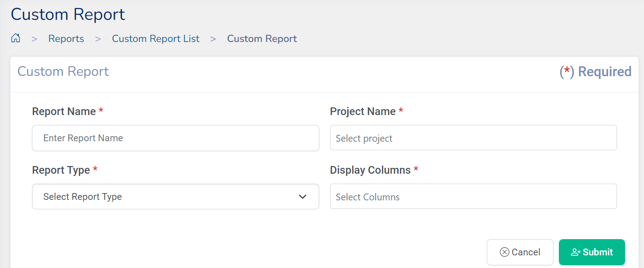Click the circled X icon inside Cancel
Image resolution: width=644 pixels, height=268 pixels.
504,252
